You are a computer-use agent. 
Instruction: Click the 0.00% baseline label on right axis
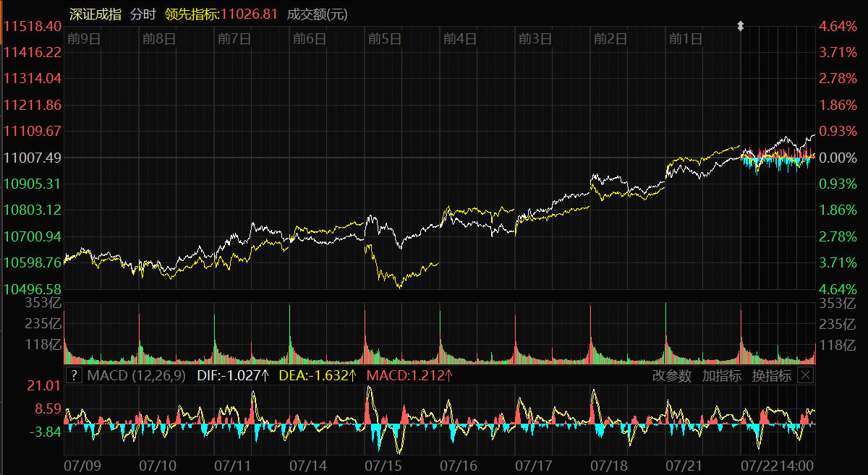(x=839, y=158)
